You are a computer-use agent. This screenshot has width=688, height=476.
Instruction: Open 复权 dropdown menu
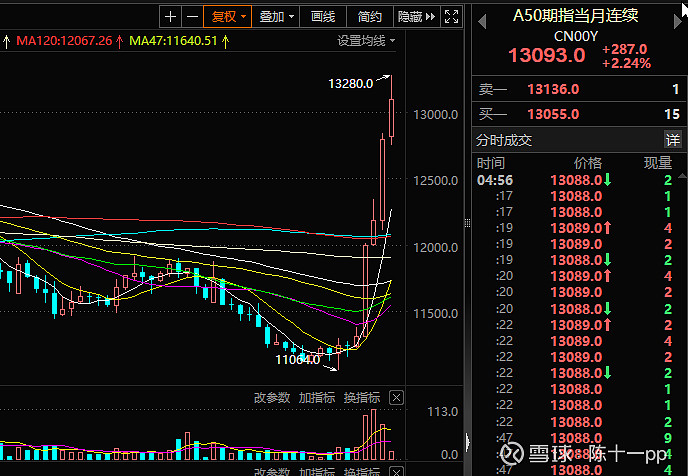point(226,16)
